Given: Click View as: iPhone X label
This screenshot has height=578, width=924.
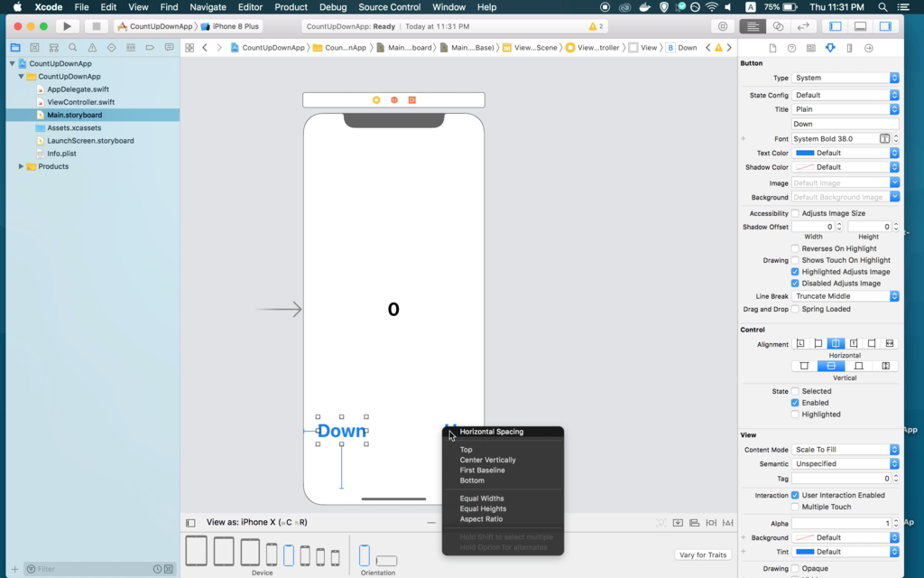Looking at the screenshot, I should pos(256,523).
